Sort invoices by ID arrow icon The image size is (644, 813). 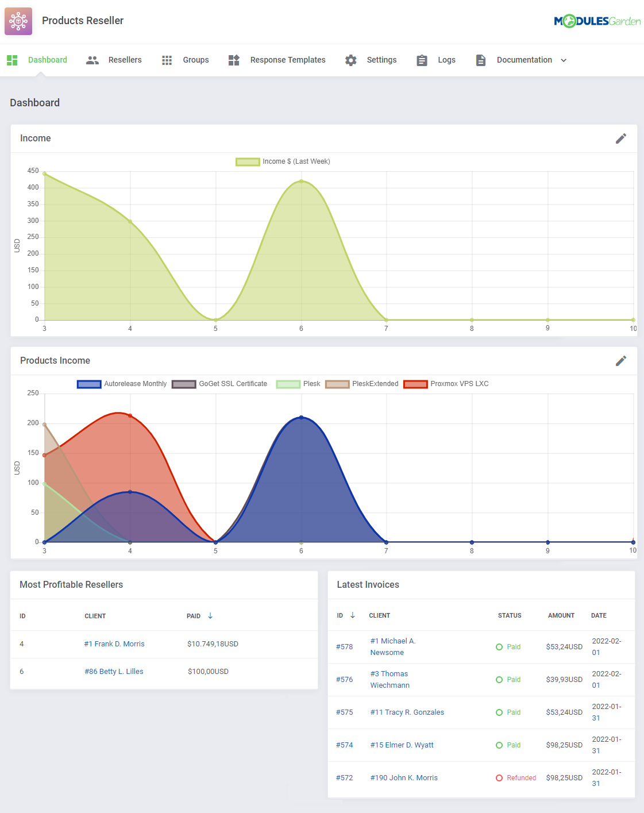(x=353, y=615)
